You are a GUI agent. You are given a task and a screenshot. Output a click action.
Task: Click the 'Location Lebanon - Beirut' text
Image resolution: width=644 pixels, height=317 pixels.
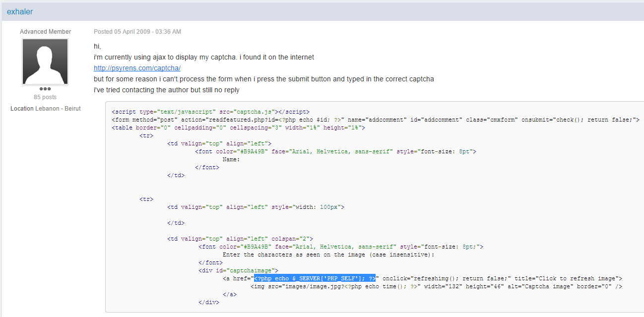coord(46,109)
